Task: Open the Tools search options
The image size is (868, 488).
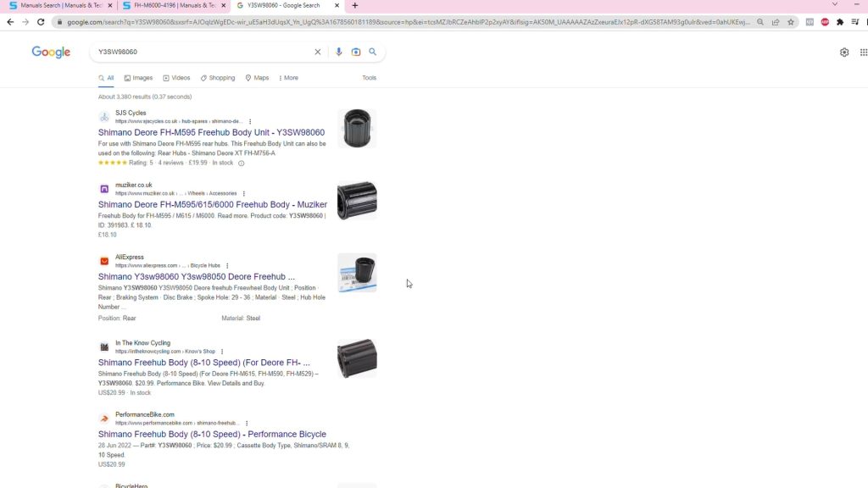Action: 370,78
